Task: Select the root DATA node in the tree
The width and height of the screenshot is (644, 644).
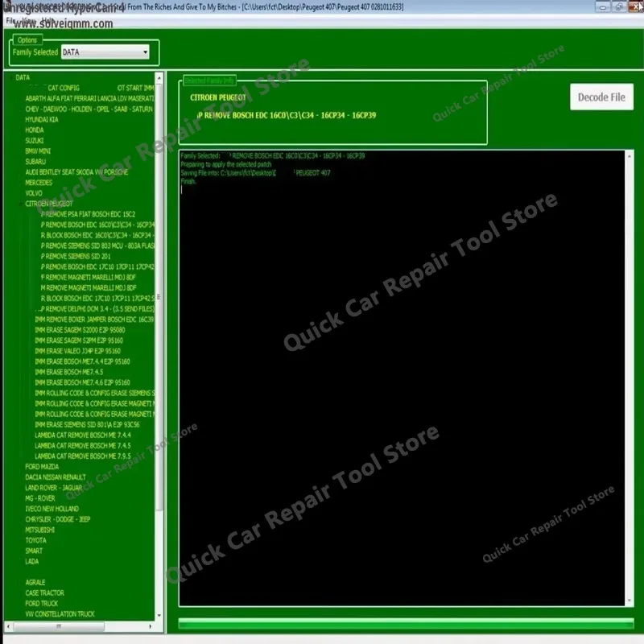Action: pos(23,77)
